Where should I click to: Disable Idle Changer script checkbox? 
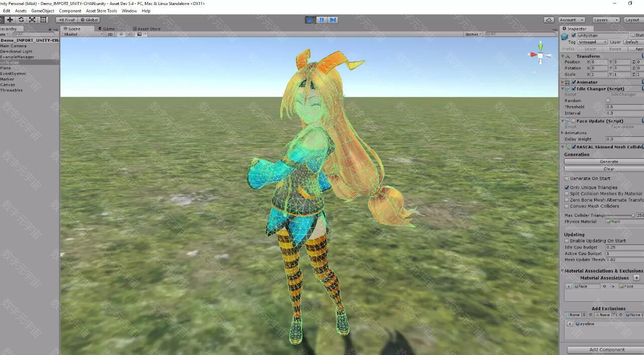coord(574,88)
